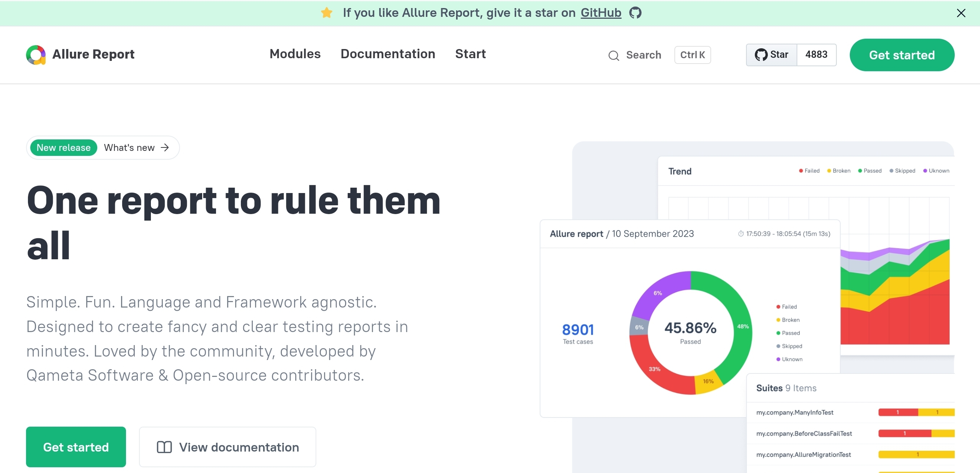Click the GitHub octocat icon in banner
This screenshot has height=473, width=980.
coord(635,13)
